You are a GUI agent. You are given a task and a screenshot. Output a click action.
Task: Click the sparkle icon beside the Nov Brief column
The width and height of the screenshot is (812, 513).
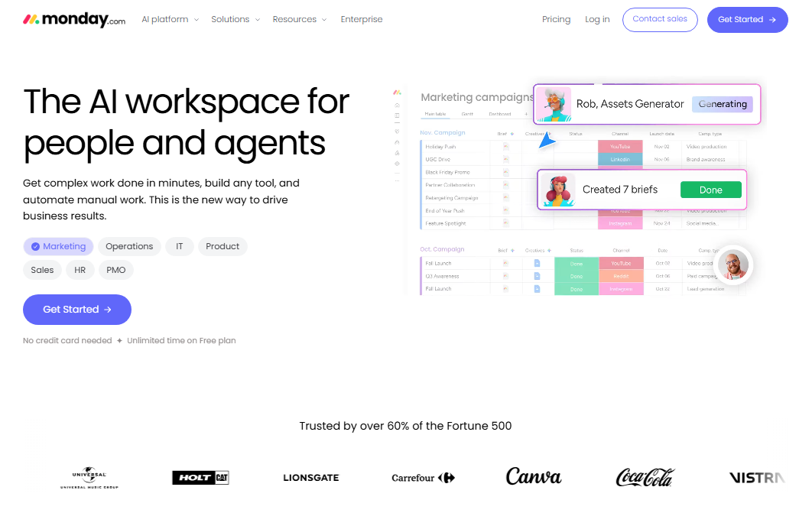[512, 134]
